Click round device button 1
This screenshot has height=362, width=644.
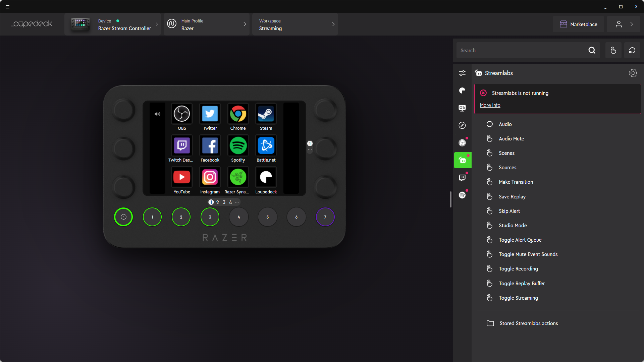point(152,217)
